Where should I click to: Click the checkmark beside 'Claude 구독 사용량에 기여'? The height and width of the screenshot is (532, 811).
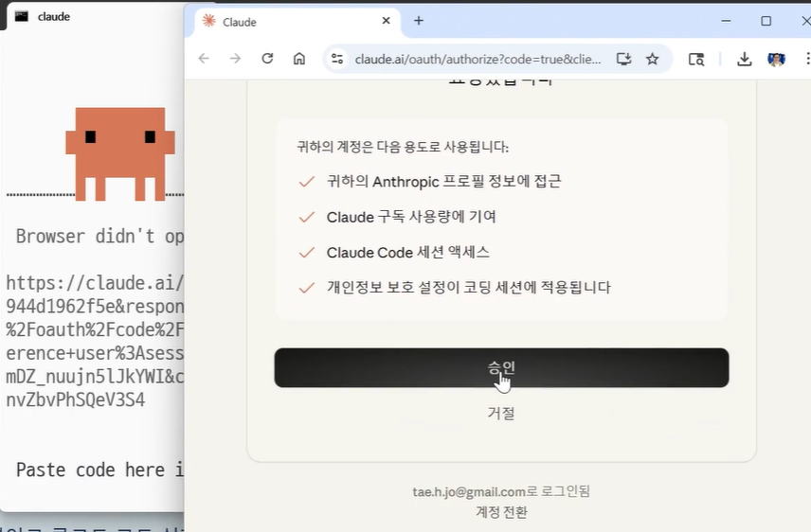(x=307, y=217)
